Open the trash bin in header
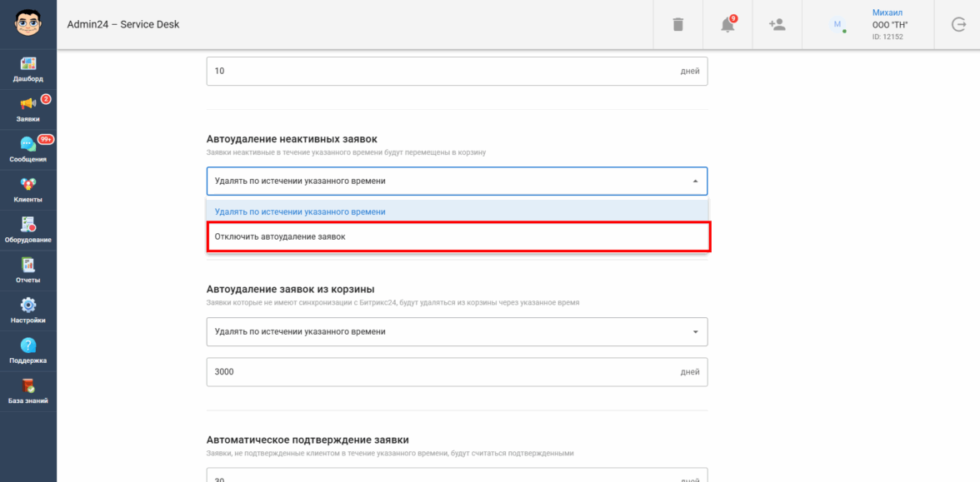This screenshot has height=482, width=980. pyautogui.click(x=678, y=25)
